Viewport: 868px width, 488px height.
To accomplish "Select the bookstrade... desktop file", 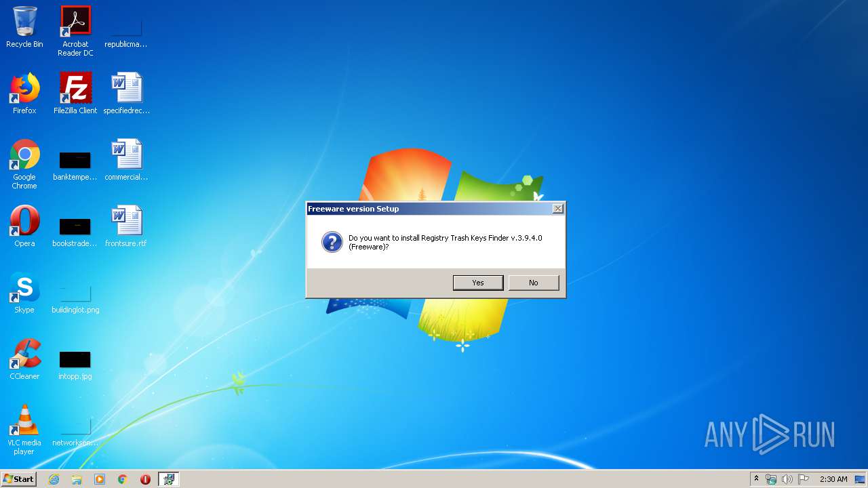I will point(75,232).
